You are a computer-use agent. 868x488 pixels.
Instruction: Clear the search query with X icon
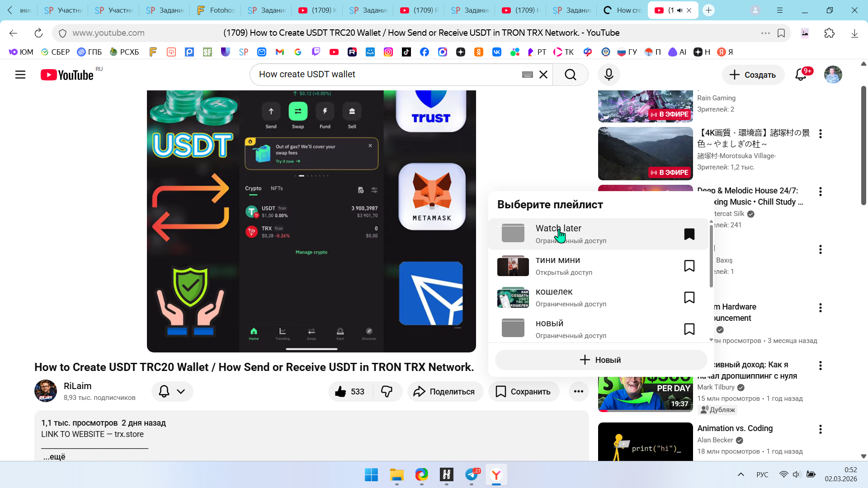543,75
